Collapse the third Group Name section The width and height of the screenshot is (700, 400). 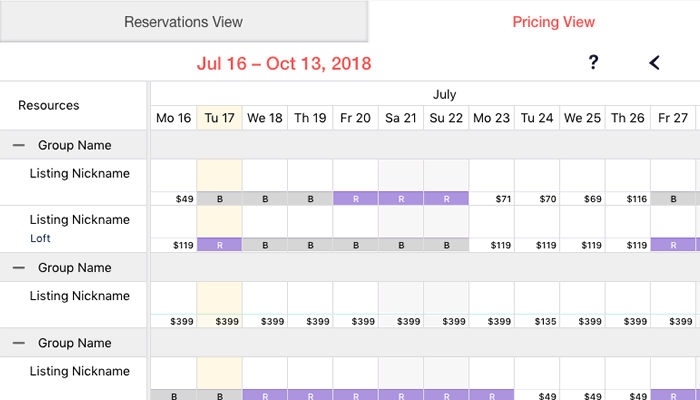click(19, 343)
